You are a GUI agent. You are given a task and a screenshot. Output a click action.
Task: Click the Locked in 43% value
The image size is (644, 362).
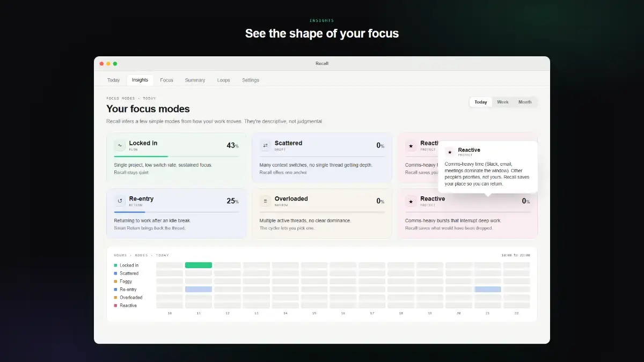pos(232,145)
